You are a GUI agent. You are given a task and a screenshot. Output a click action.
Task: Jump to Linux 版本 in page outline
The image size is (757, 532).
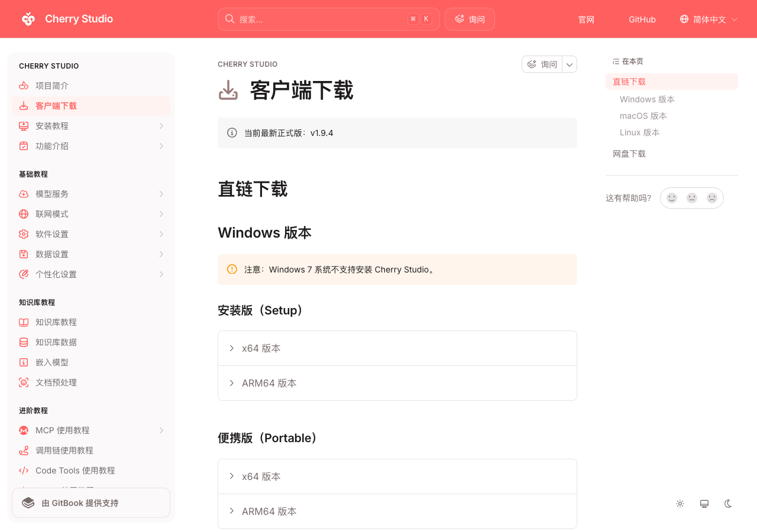[640, 132]
